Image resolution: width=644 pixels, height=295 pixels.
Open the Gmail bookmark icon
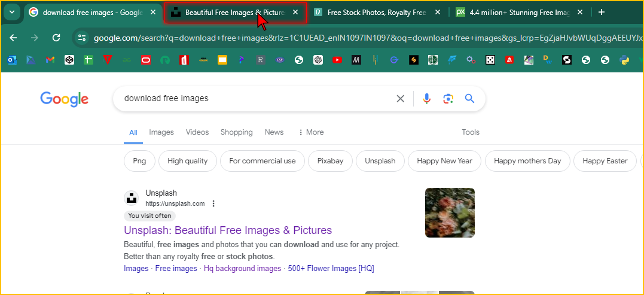50,60
